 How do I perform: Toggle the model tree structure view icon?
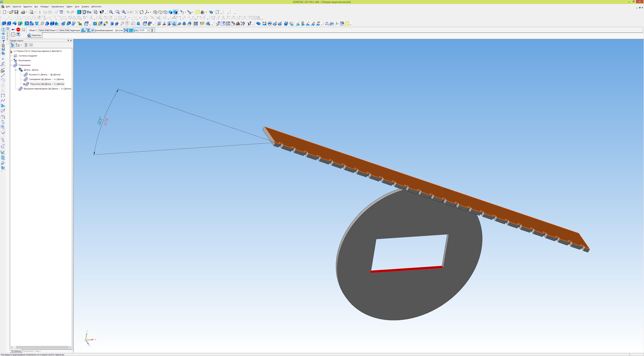click(x=13, y=45)
